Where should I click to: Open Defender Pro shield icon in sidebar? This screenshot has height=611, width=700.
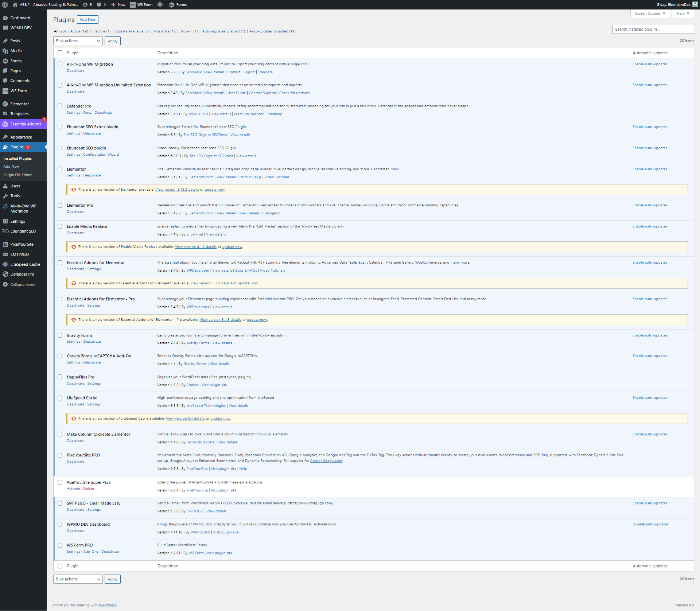pyautogui.click(x=5, y=274)
